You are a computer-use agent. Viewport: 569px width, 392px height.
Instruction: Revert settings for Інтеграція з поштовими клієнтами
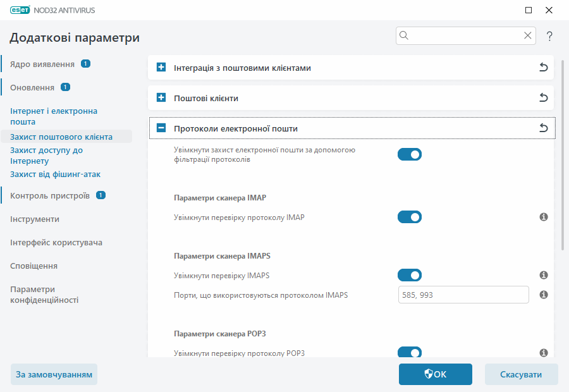pyautogui.click(x=543, y=68)
